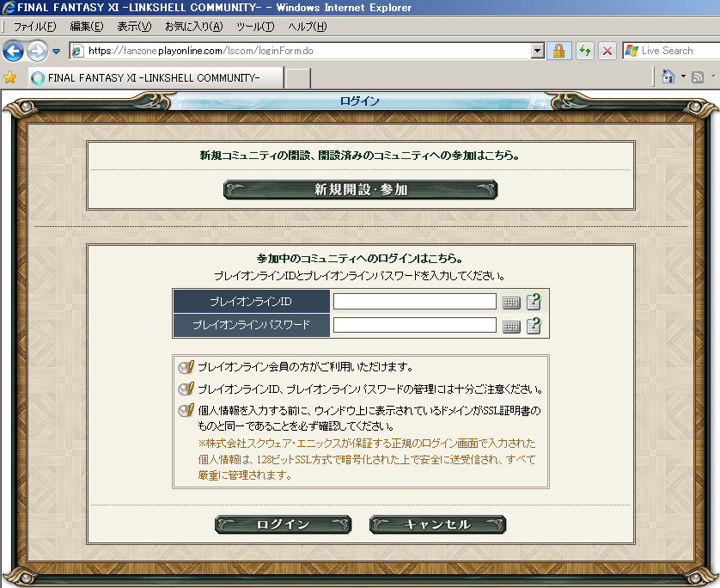Screen dimensions: 720x588
Task: Click the Live Search box
Action: click(670, 51)
